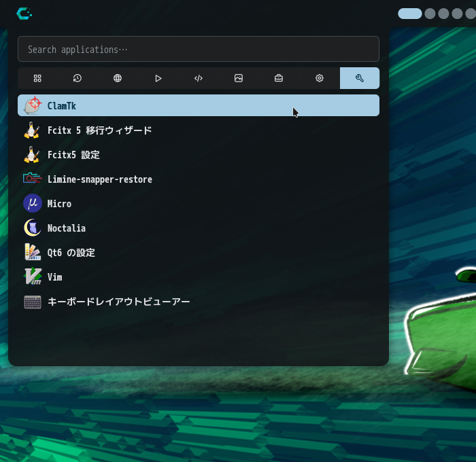Screen dimensions: 476x462
Task: Click the Limine-snapper-restore camera icon
Action: tap(32, 178)
